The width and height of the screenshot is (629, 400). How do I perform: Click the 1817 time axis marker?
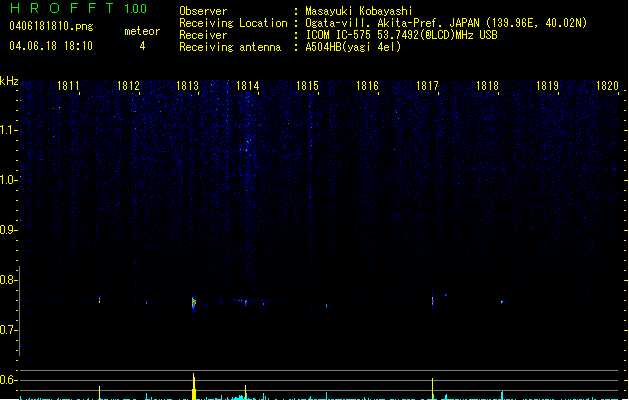point(427,86)
